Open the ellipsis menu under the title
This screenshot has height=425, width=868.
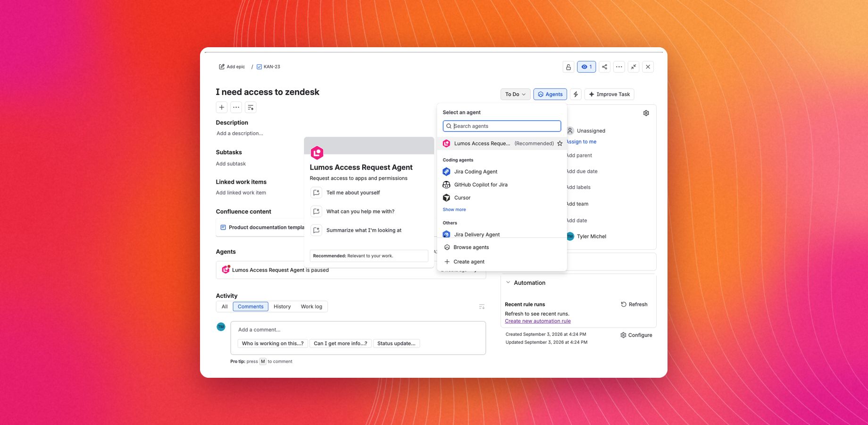pos(236,107)
